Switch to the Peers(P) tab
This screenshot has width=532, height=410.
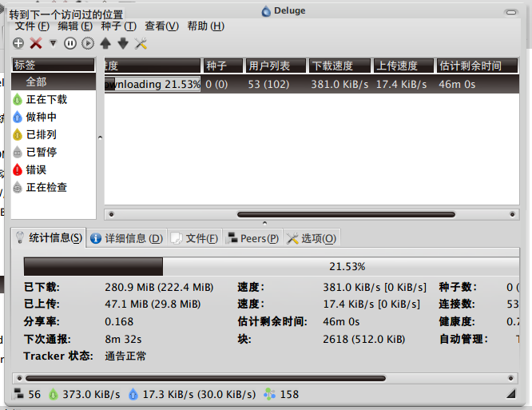coord(253,238)
